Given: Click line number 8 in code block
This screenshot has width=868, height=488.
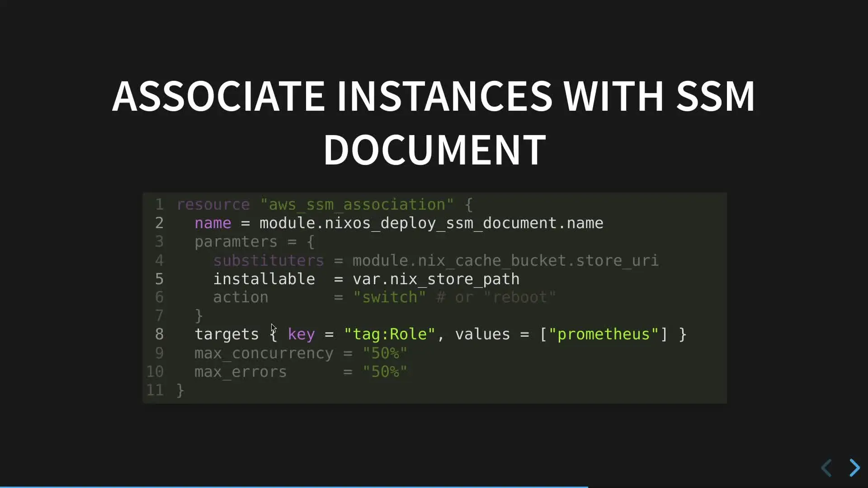Looking at the screenshot, I should pyautogui.click(x=159, y=334).
